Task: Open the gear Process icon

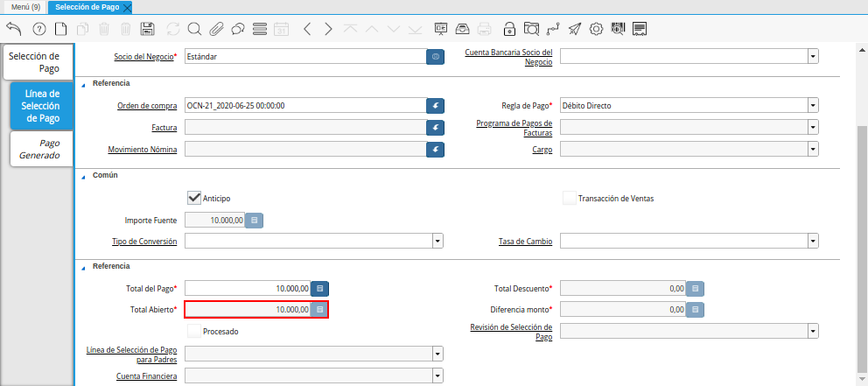Action: pos(596,29)
